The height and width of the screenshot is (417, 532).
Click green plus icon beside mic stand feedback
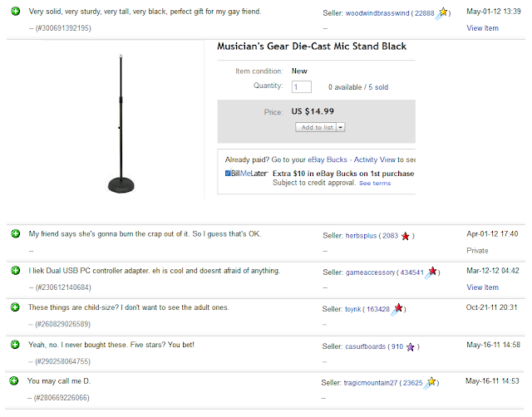[15, 12]
